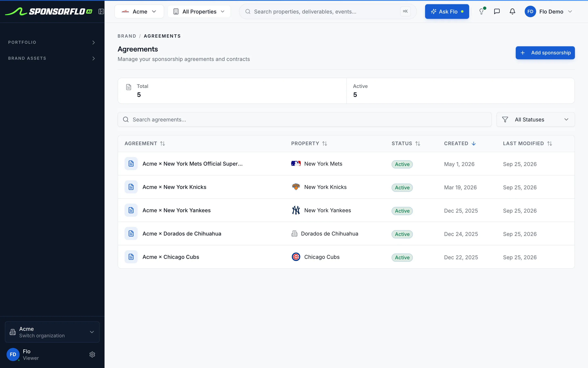
Task: Open the All Properties dropdown
Action: click(x=199, y=11)
